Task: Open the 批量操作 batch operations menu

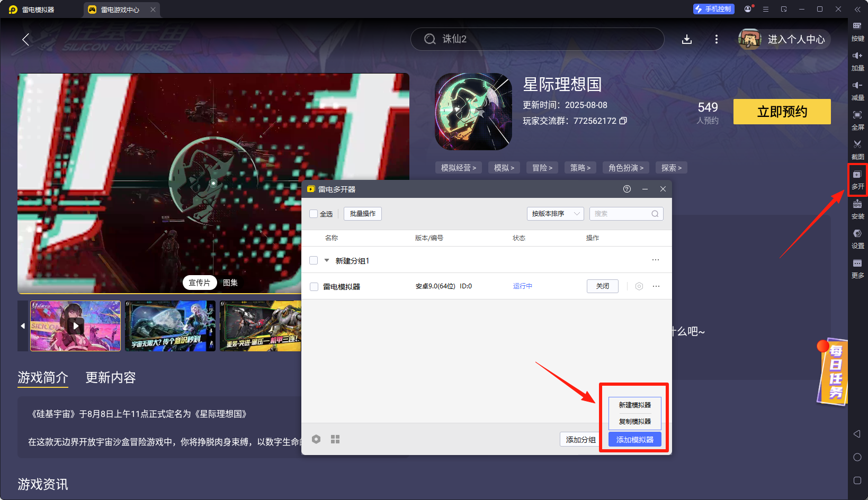Action: (363, 214)
